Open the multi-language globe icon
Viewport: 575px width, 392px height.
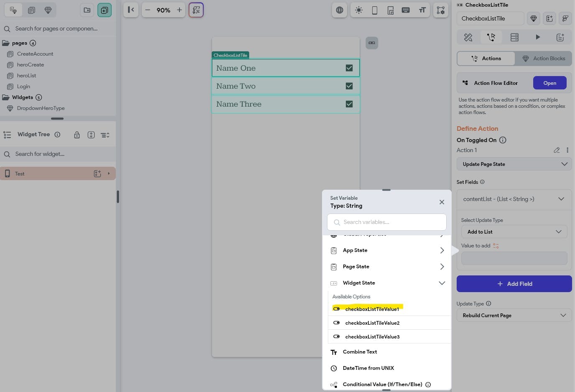340,10
